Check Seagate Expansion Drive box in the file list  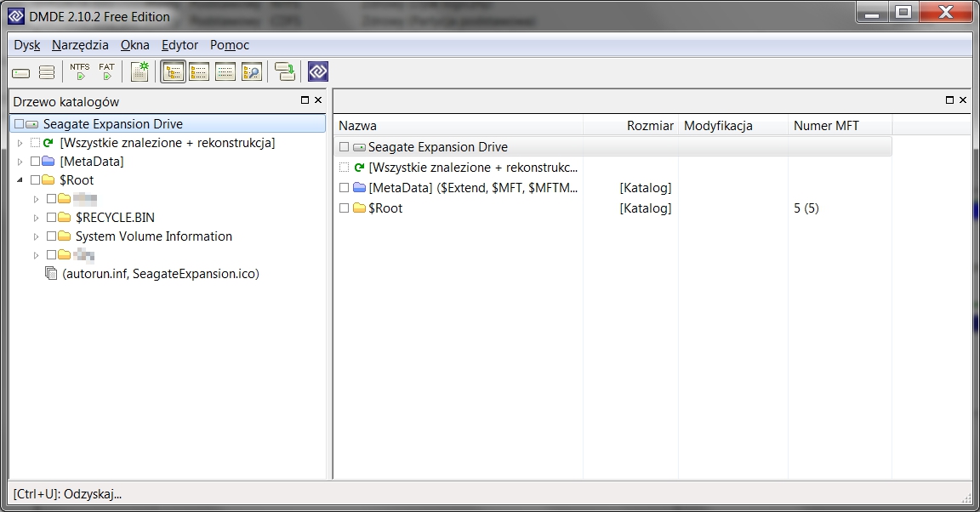tap(344, 147)
